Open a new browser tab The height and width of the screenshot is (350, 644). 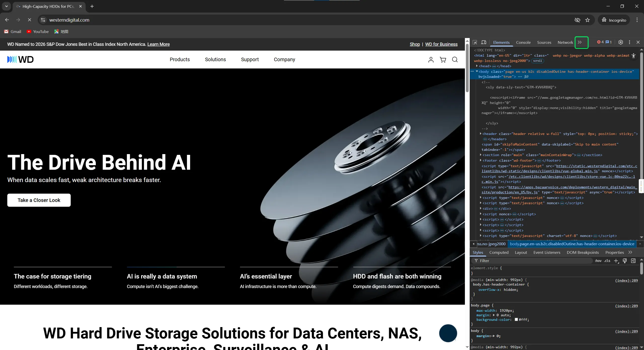coord(92,6)
